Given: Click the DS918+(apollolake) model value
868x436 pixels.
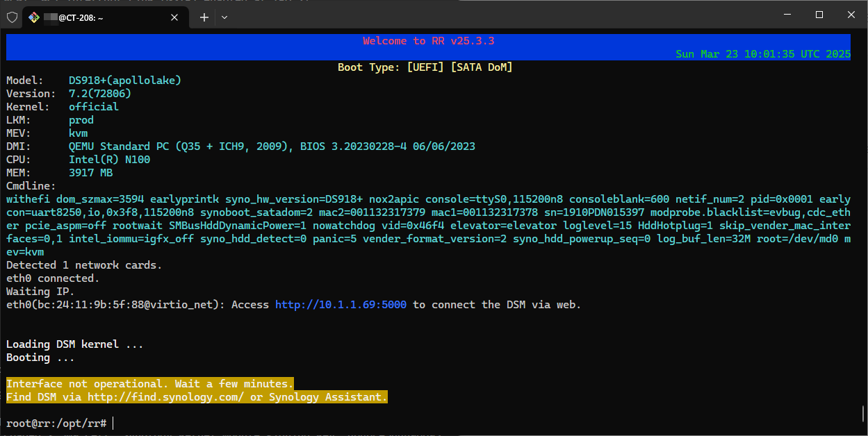Looking at the screenshot, I should (x=124, y=81).
